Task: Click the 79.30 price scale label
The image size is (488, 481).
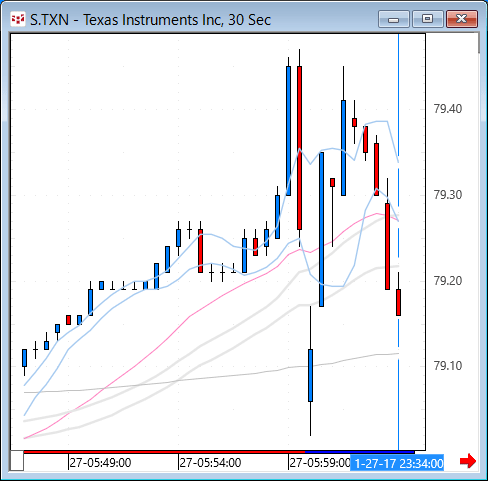Action: [x=448, y=195]
